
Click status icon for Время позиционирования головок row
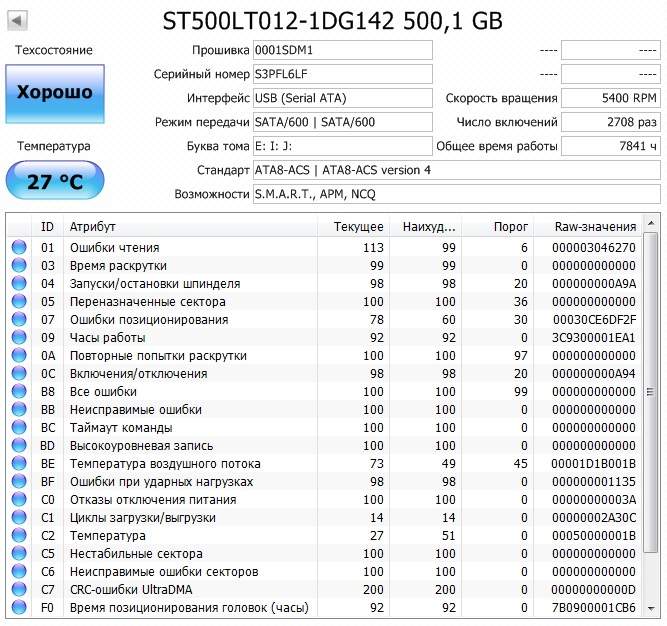point(19,607)
